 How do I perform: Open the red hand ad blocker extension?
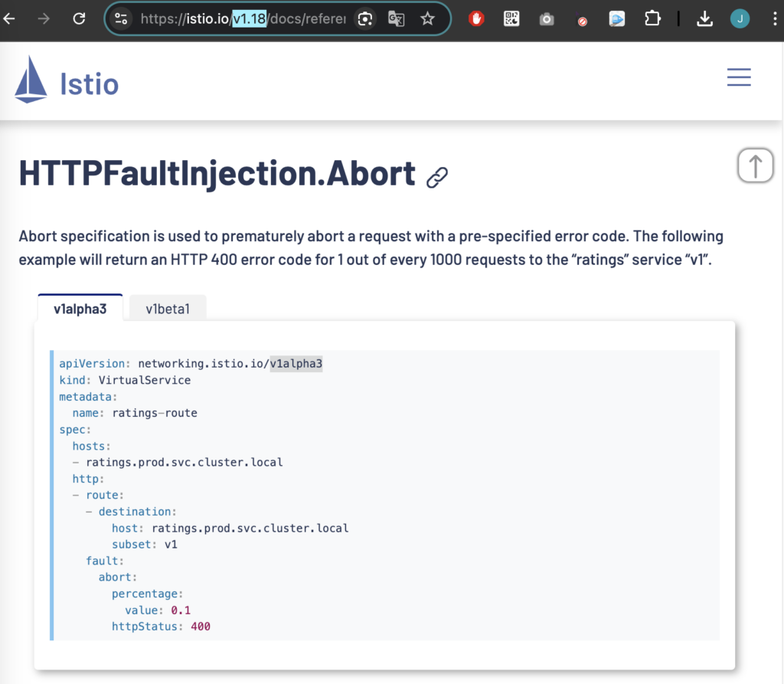(x=476, y=19)
